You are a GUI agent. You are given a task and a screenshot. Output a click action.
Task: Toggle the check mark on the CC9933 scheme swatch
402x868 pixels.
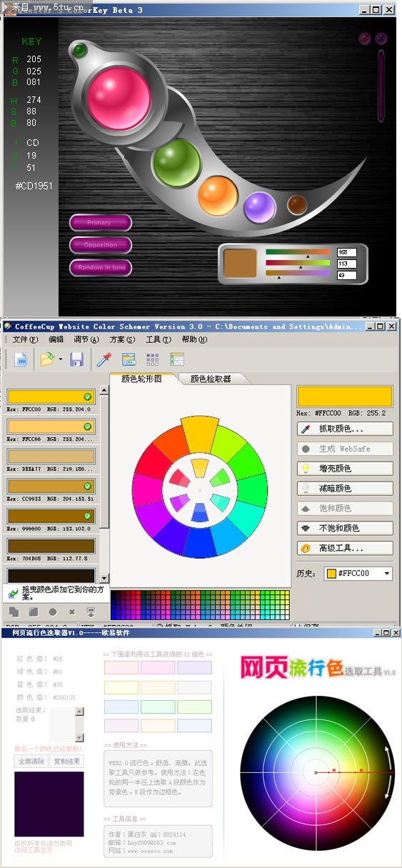coord(87,486)
